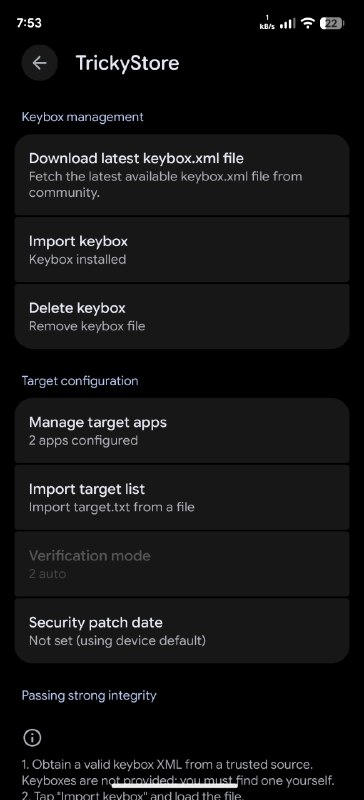Select Delete keybox entry

click(x=182, y=316)
